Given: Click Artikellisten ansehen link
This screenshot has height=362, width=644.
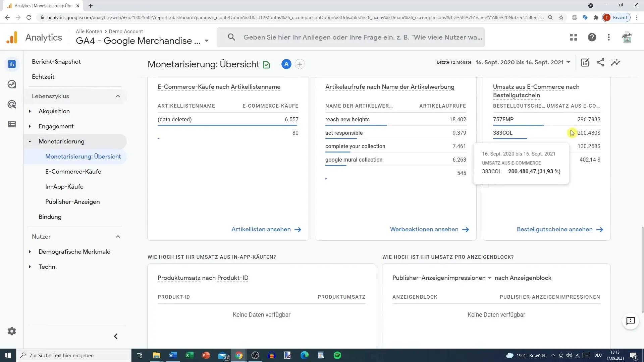Looking at the screenshot, I should click(266, 229).
